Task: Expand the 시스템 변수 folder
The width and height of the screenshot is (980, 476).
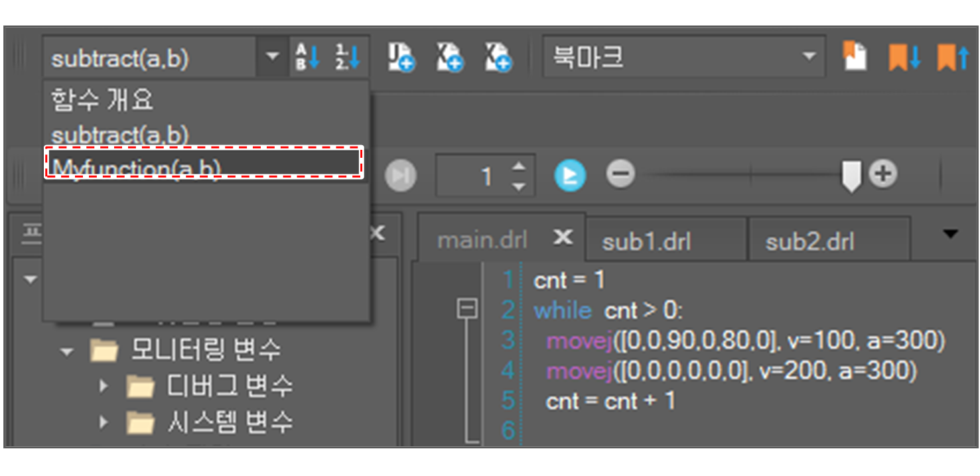Action: click(104, 422)
